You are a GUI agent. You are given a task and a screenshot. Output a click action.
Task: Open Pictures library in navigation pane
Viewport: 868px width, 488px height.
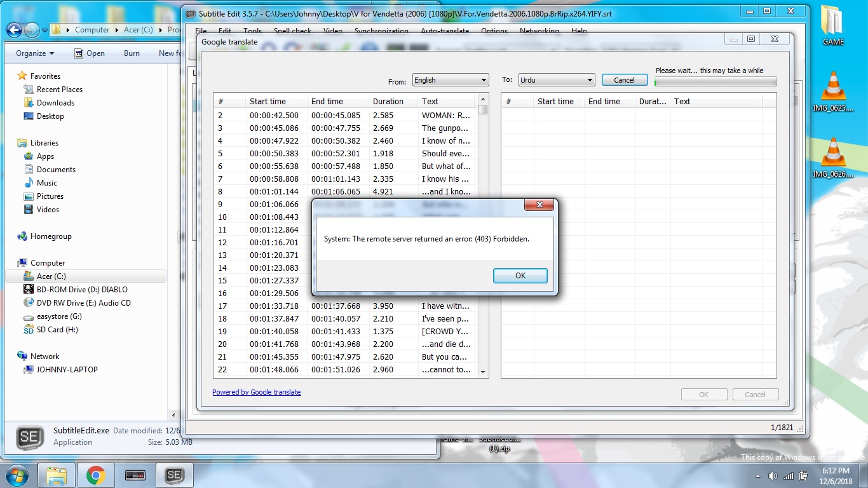click(x=50, y=196)
